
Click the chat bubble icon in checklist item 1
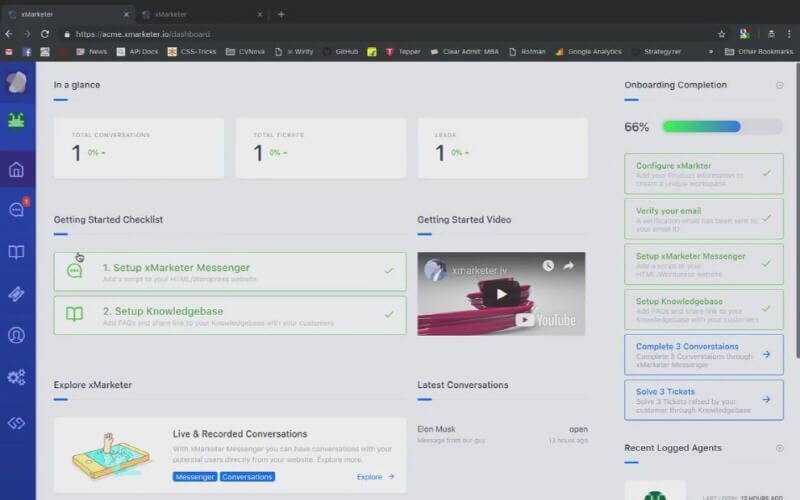74,270
